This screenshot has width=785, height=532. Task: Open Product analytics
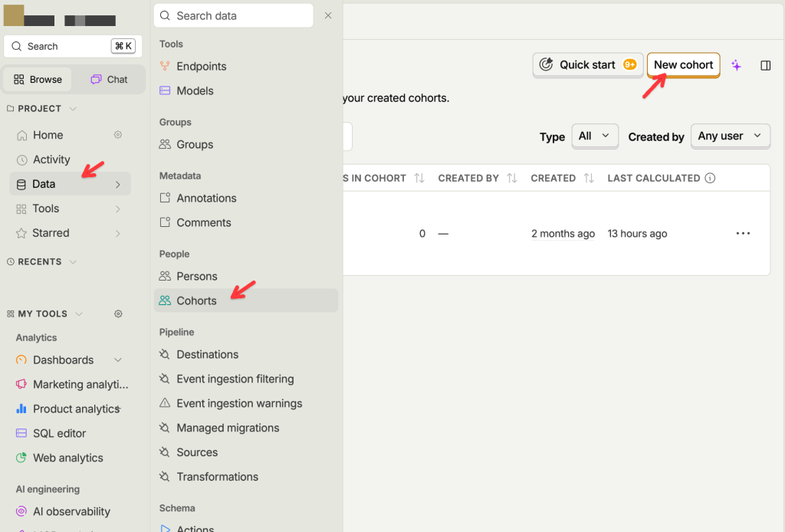pos(70,409)
